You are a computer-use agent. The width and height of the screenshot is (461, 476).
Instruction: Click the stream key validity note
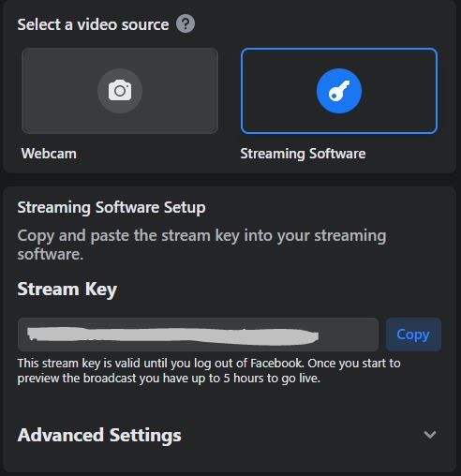tap(209, 371)
